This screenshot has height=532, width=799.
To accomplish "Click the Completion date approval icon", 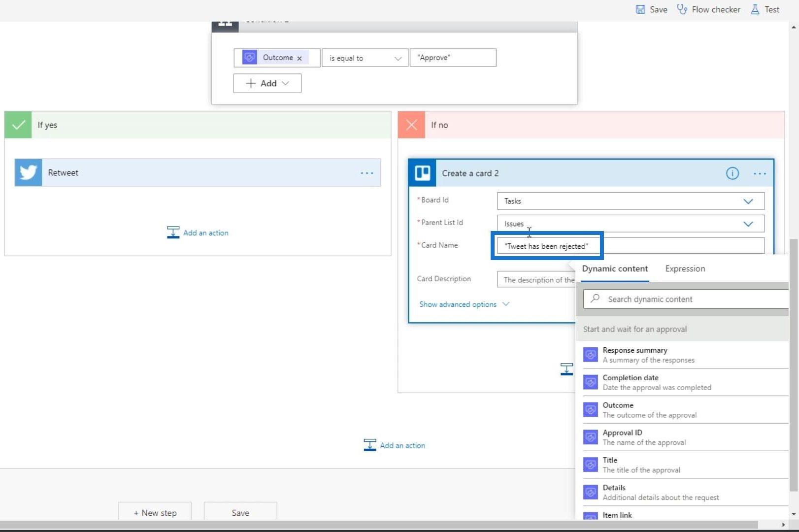I will tap(591, 382).
